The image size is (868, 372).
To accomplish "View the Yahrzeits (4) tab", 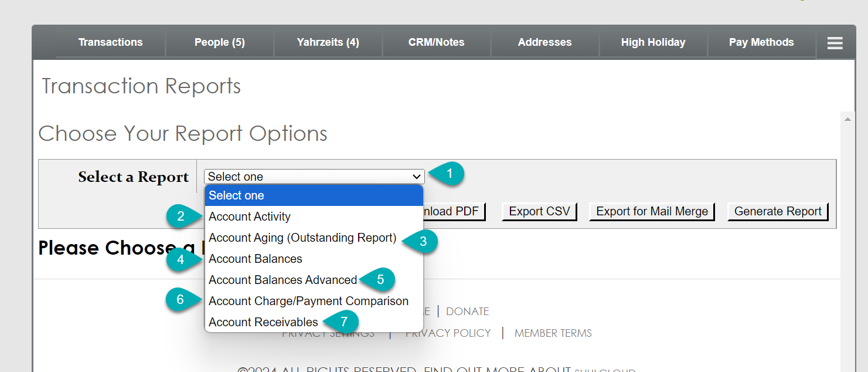I will point(328,42).
